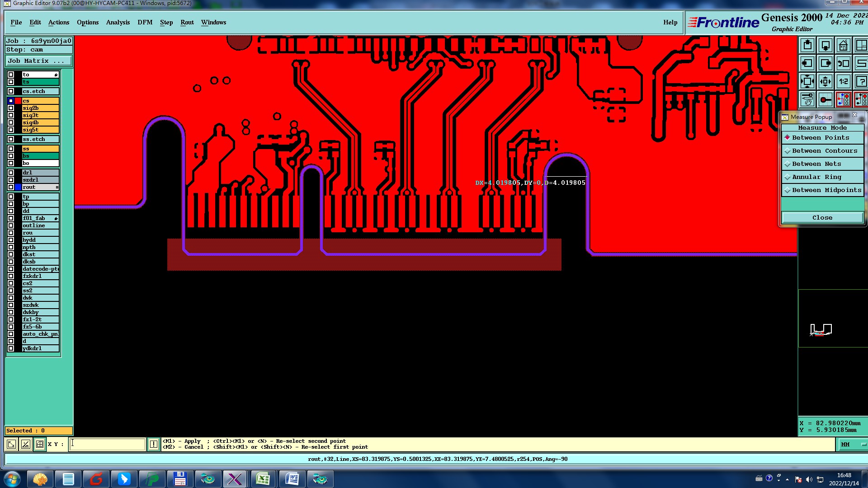Click the blue color swatch of rout layer

(x=18, y=187)
